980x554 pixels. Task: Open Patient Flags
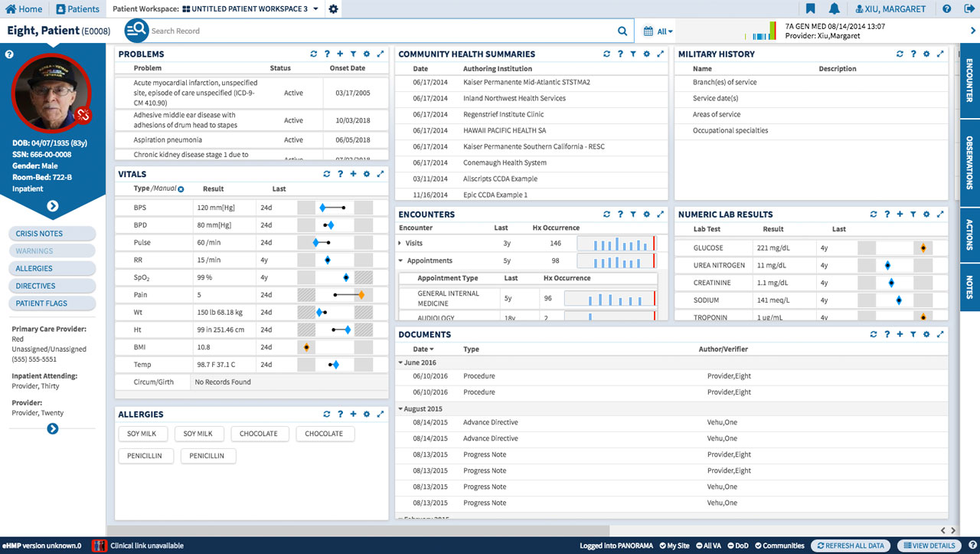53,303
